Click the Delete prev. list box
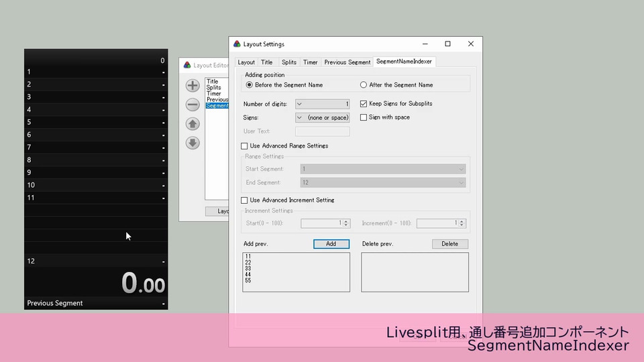The width and height of the screenshot is (644, 362). pyautogui.click(x=415, y=272)
